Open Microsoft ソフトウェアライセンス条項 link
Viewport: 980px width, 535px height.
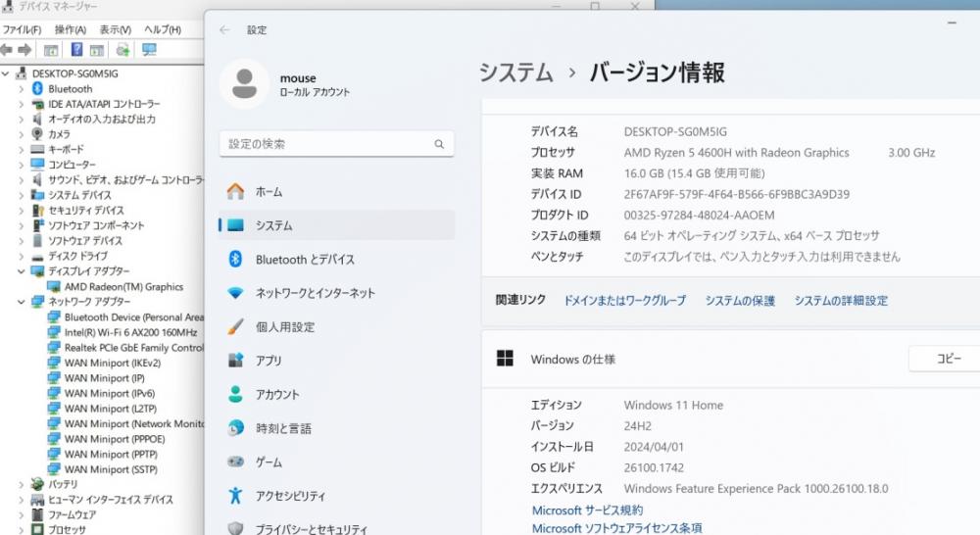tap(616, 528)
